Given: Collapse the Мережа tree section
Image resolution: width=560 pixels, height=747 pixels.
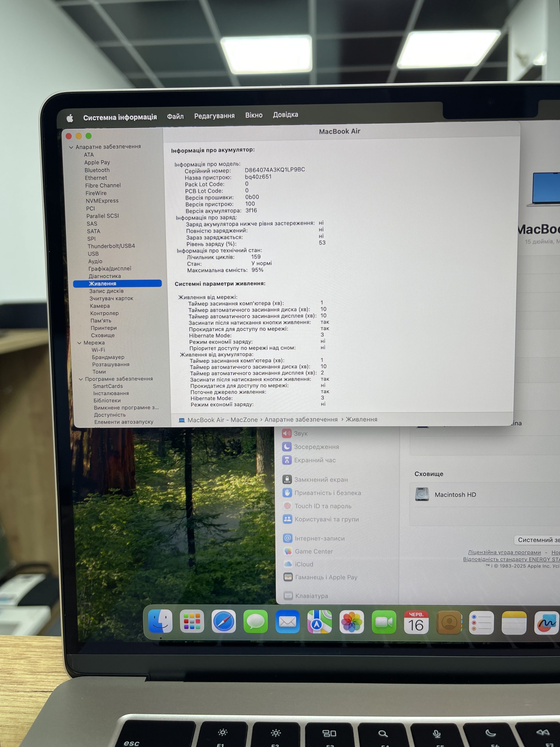Looking at the screenshot, I should click(x=79, y=343).
